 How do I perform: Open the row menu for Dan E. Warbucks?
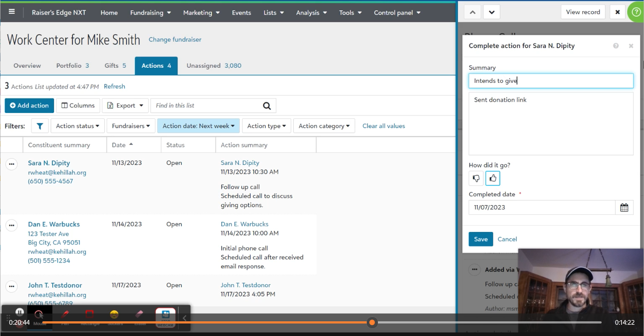tap(12, 225)
